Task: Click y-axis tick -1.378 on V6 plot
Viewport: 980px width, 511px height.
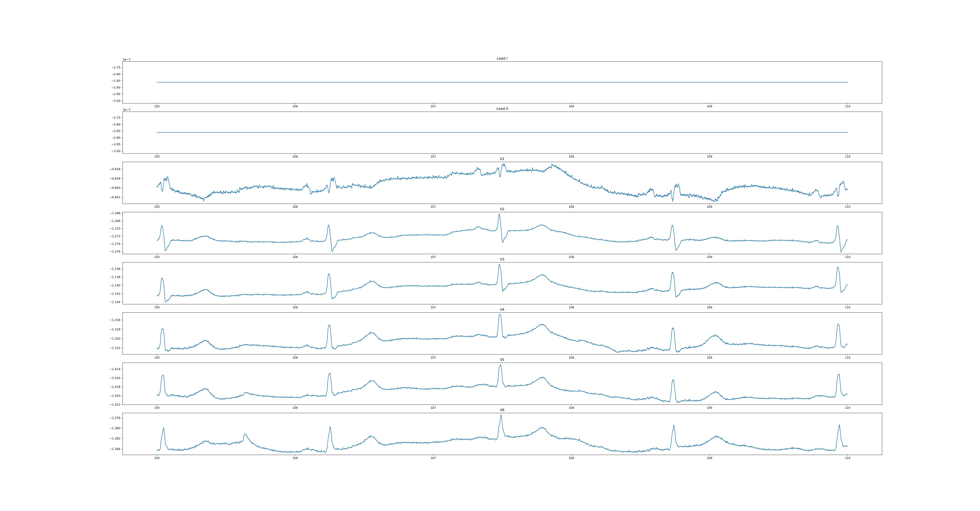Action: point(115,418)
